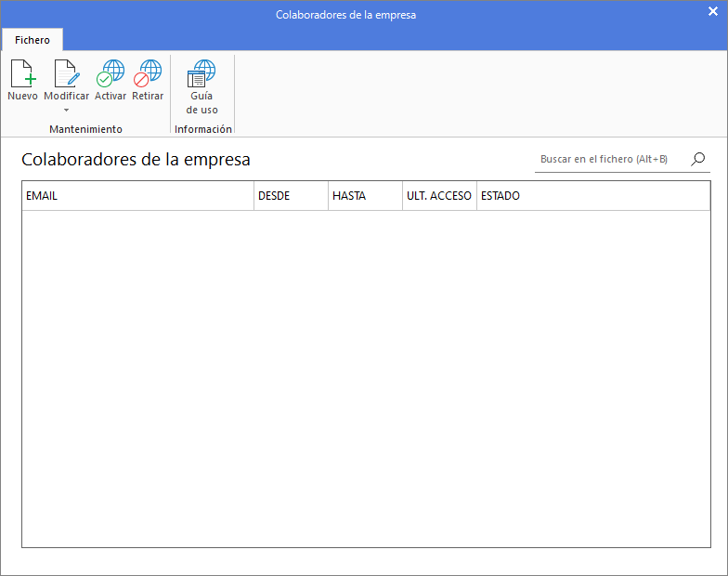
Task: Sort by the ESTADO column header
Action: [x=593, y=195]
